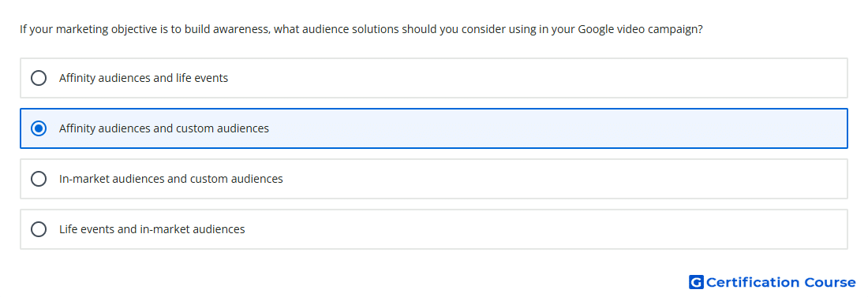868x297 pixels.
Task: Choose 'In-market audiences and custom audiences' radio circle
Action: [x=39, y=179]
